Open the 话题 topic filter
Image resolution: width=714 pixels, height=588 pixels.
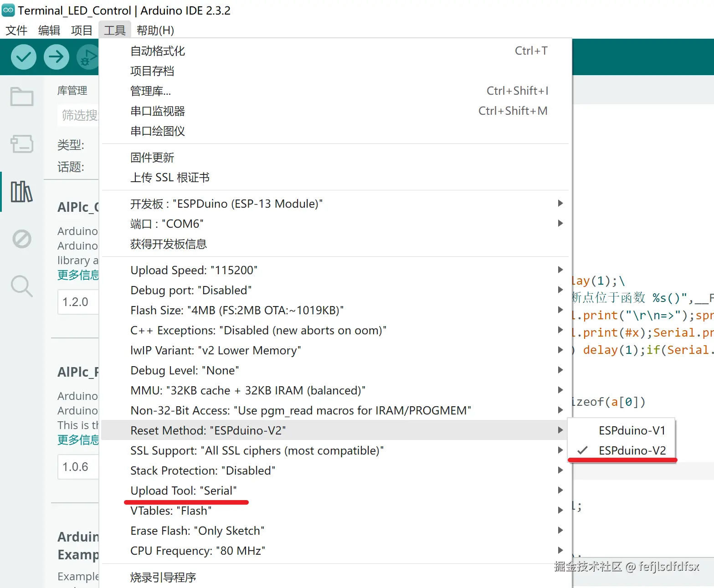71,167
